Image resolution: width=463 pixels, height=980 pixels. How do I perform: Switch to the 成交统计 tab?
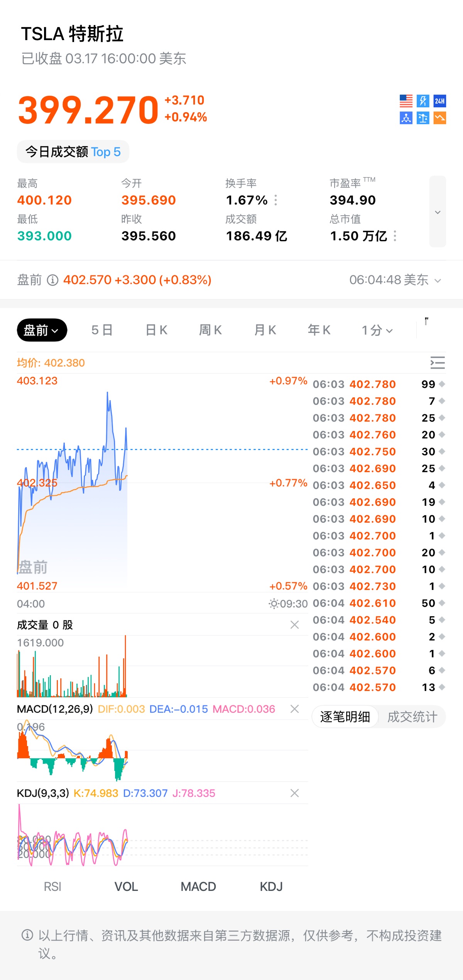pyautogui.click(x=412, y=717)
